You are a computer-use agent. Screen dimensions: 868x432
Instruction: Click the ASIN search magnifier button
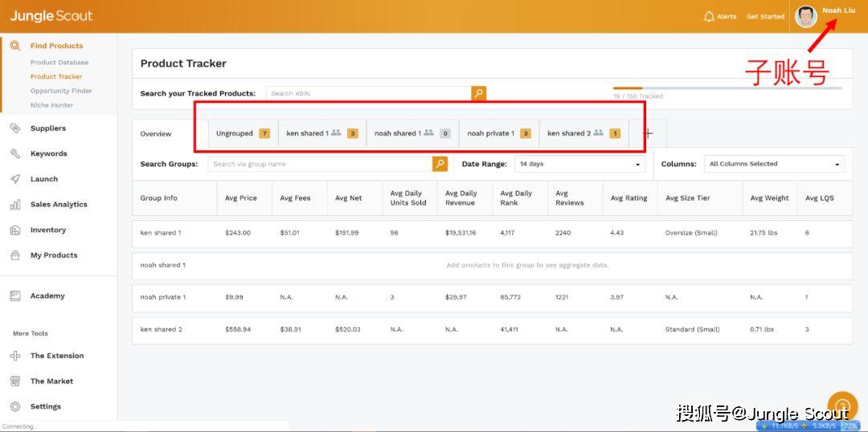(x=479, y=93)
